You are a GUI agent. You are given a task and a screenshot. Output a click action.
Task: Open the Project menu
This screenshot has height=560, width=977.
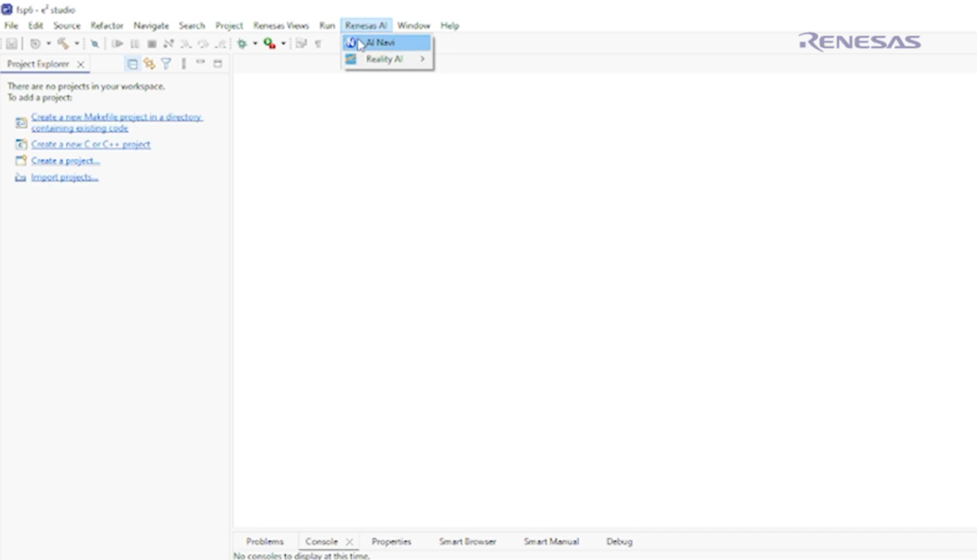pos(229,25)
